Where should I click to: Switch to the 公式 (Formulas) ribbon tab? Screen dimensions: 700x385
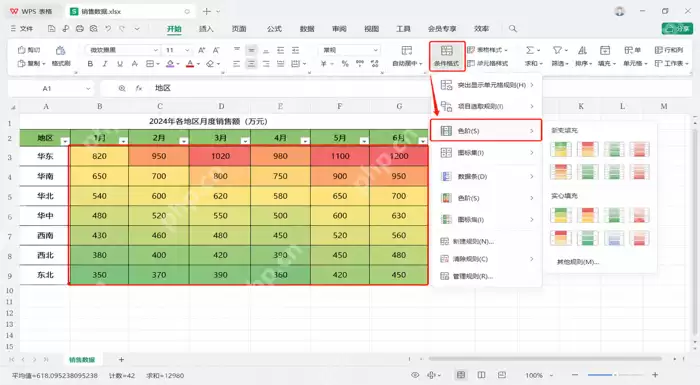point(274,29)
